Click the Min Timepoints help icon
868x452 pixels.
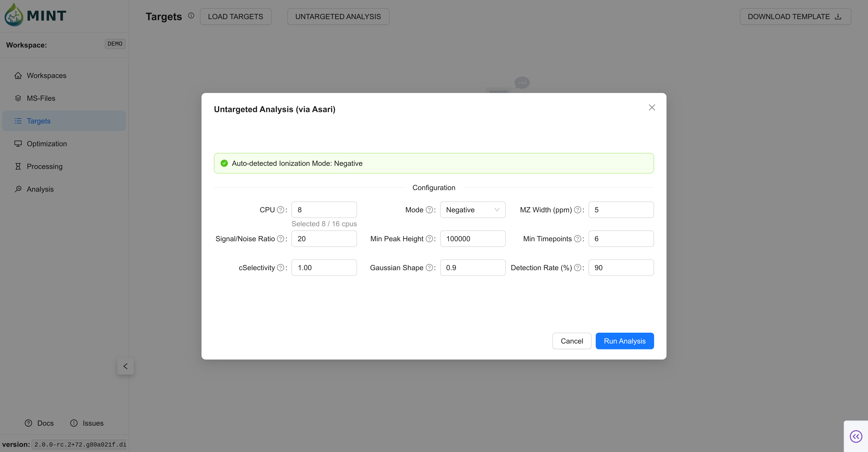(578, 239)
